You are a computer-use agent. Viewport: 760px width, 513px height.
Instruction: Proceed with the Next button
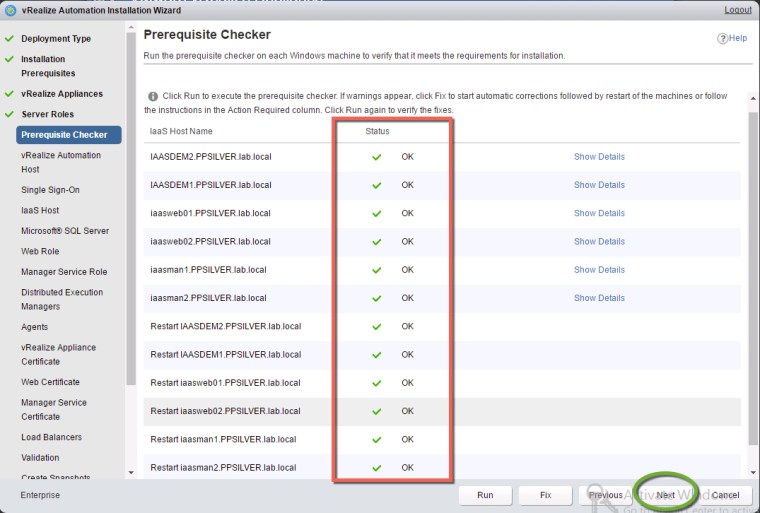pos(665,495)
